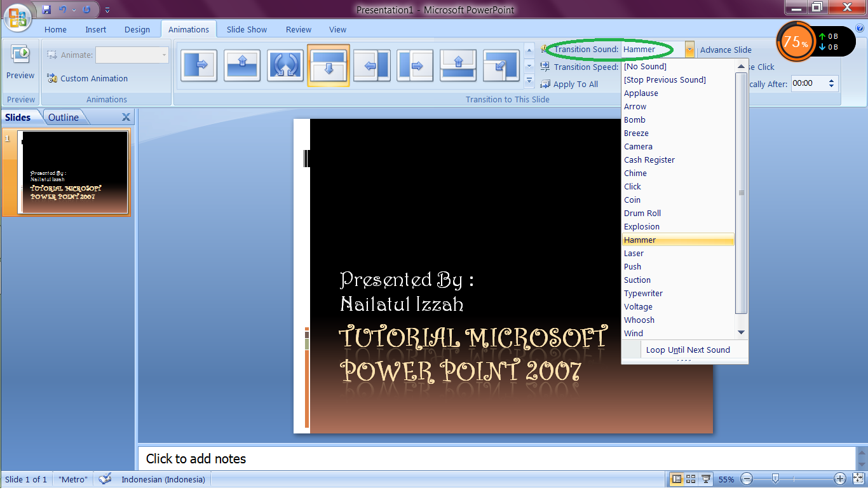Pick the Applause transition sound
868x497 pixels.
coord(677,93)
